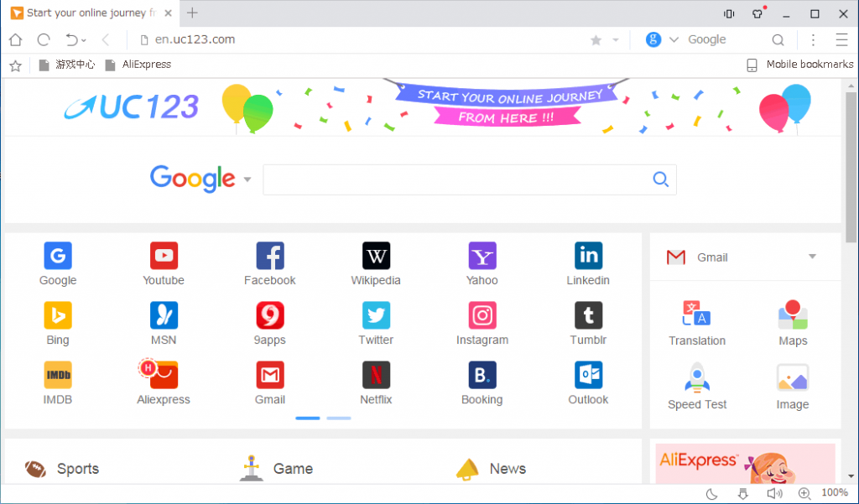Click the browser home button
The width and height of the screenshot is (859, 504).
point(15,39)
